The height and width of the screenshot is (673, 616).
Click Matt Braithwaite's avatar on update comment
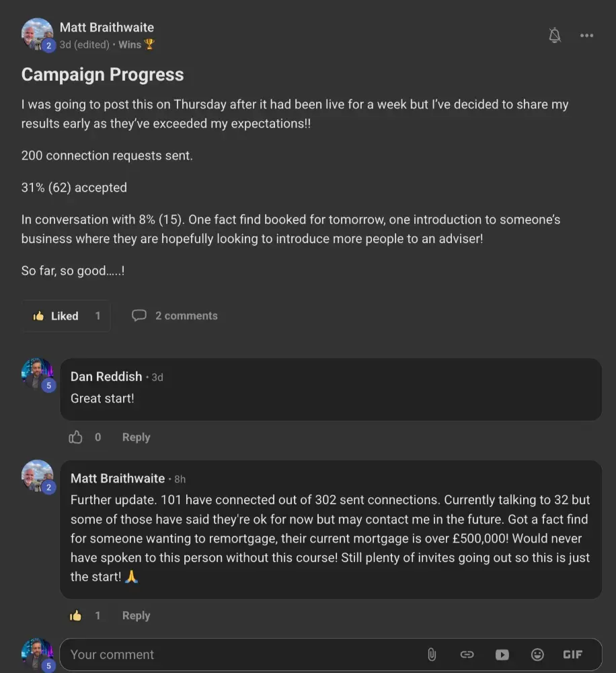(x=37, y=476)
